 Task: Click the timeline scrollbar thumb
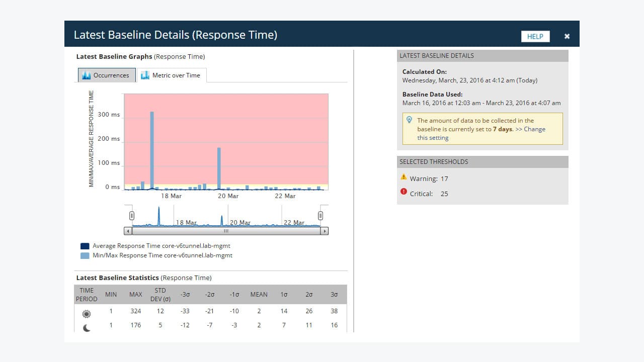(x=226, y=231)
